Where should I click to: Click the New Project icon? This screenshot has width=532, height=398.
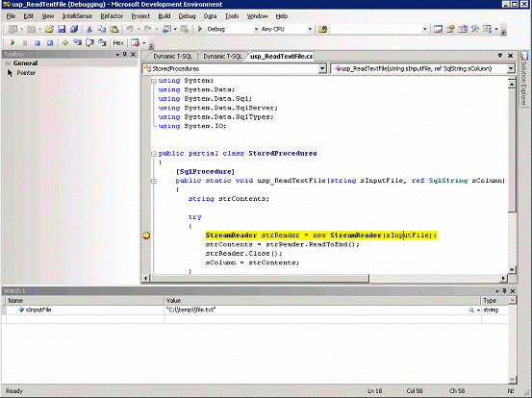13,29
